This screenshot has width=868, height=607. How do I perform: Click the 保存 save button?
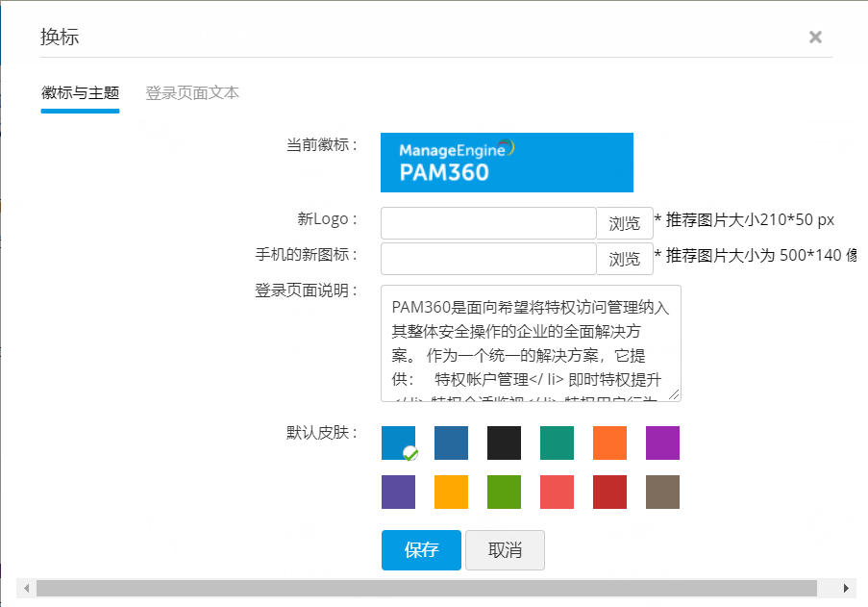coord(421,550)
